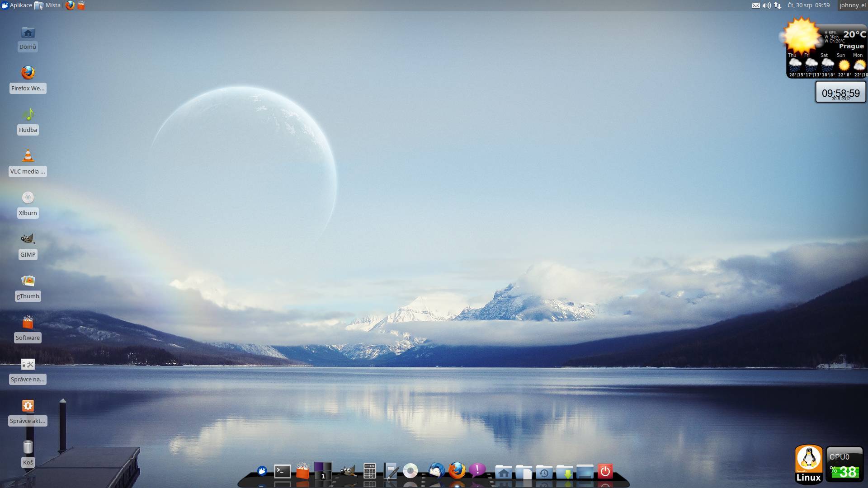The width and height of the screenshot is (868, 488).
Task: Click the red power button in dock
Action: (x=605, y=471)
